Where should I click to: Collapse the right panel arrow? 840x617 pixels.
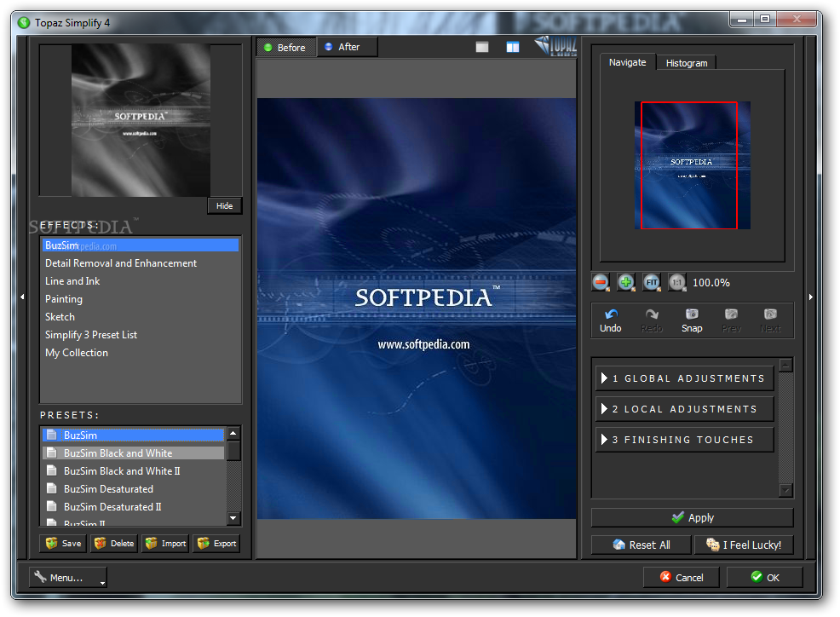point(811,297)
